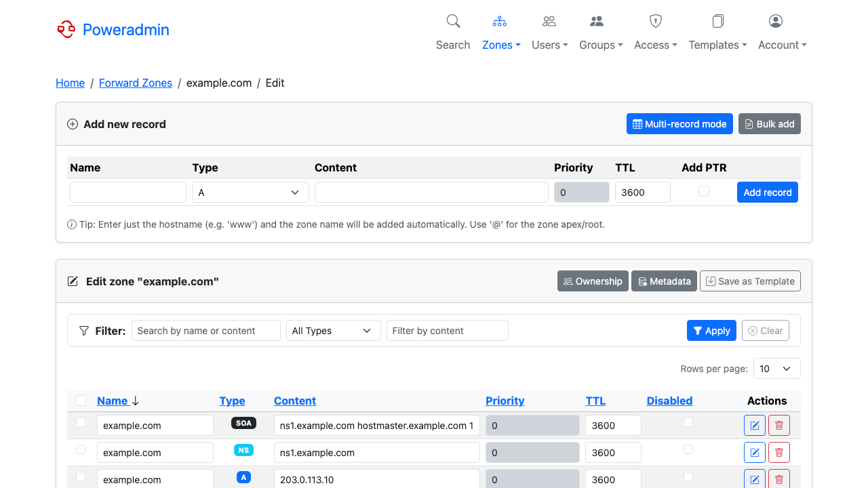Click the Bulk add button
The width and height of the screenshot is (868, 488).
[770, 124]
